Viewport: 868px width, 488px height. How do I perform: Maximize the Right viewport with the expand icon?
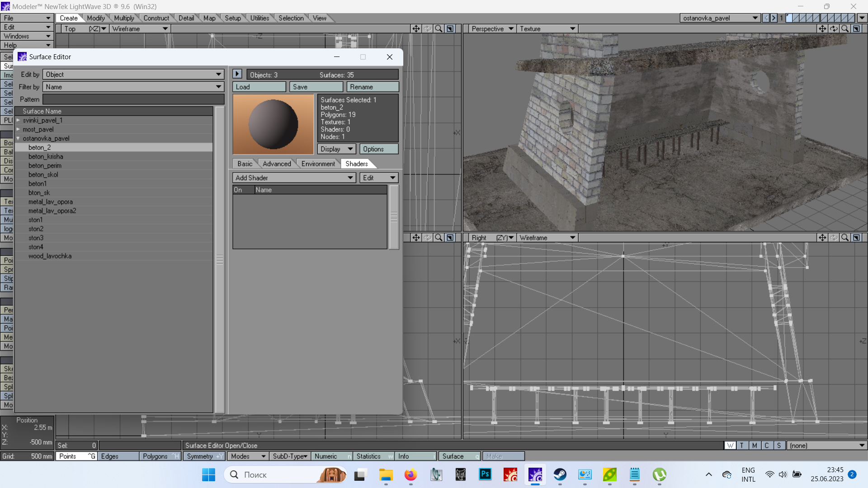856,238
